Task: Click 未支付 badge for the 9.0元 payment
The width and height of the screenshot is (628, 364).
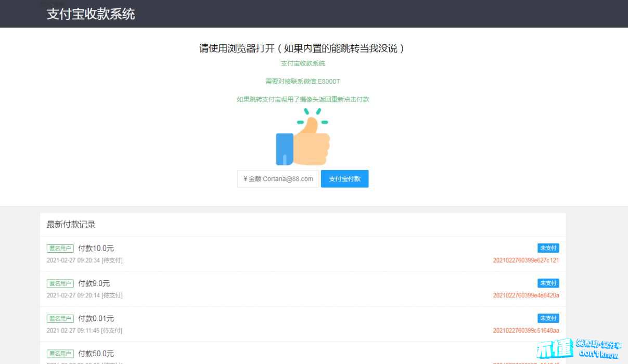Action: pos(548,283)
